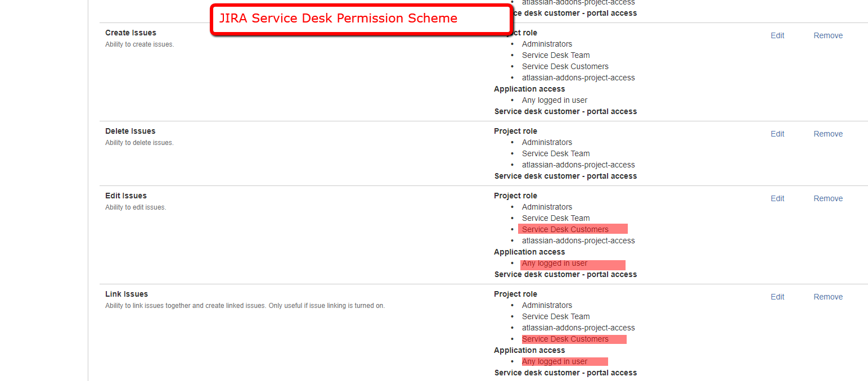Select the Link Issues permission title
Image resolution: width=868 pixels, height=381 pixels.
point(127,294)
